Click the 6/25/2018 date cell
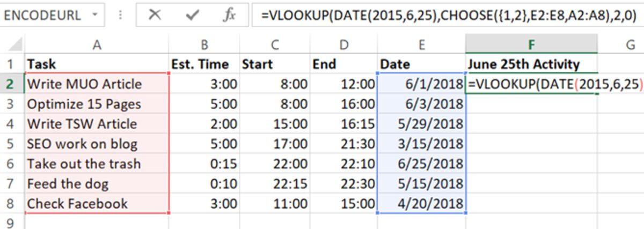644x229 pixels. click(422, 164)
